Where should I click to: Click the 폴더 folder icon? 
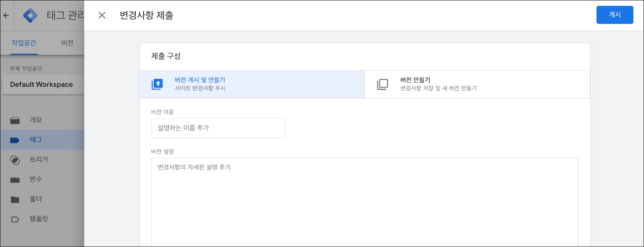(15, 199)
